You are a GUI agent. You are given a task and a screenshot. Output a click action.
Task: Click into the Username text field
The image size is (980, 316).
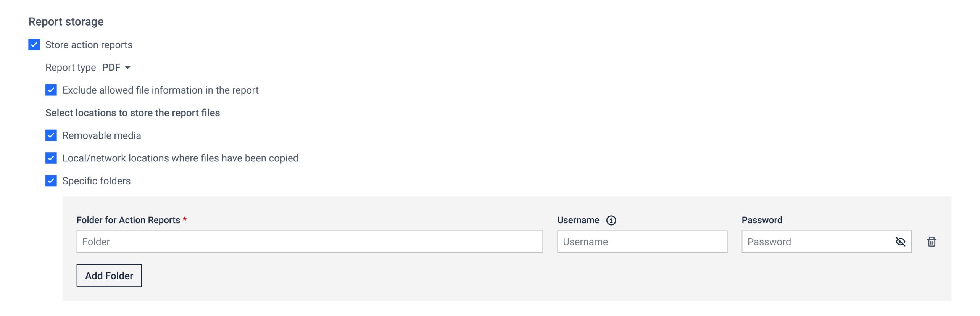pyautogui.click(x=642, y=242)
